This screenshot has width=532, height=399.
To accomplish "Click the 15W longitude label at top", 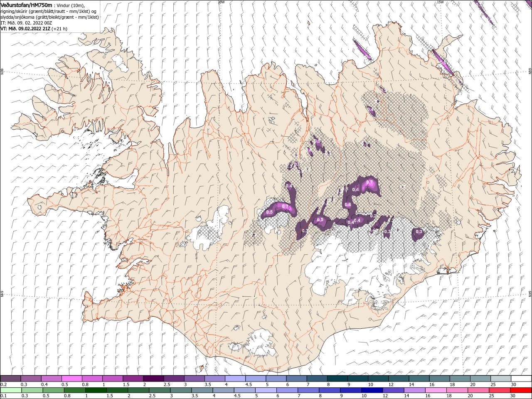I will point(440,2).
